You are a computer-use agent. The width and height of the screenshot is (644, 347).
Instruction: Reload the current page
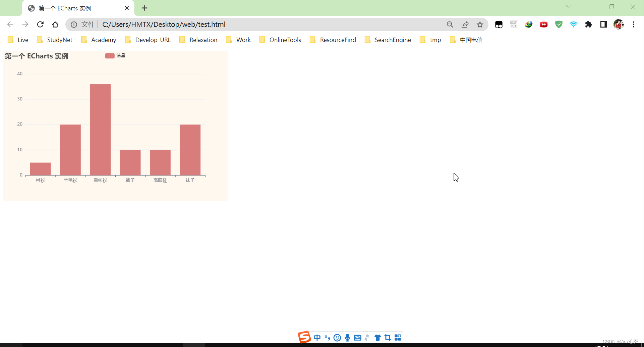coord(40,24)
